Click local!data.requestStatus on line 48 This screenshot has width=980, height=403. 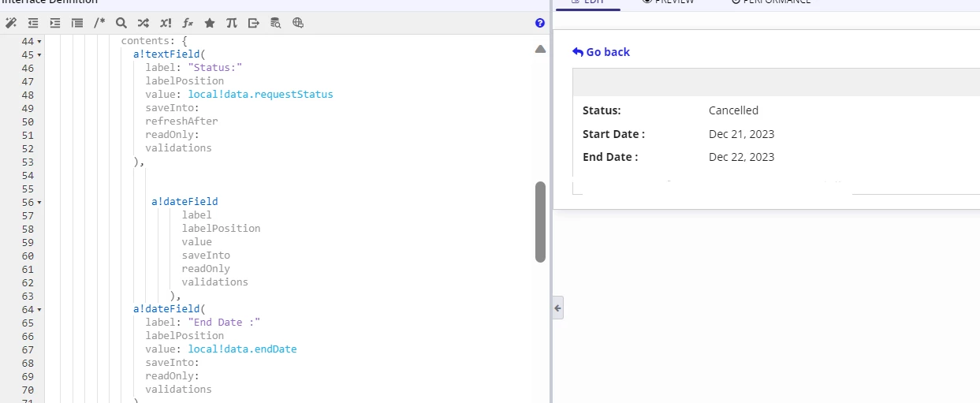260,95
